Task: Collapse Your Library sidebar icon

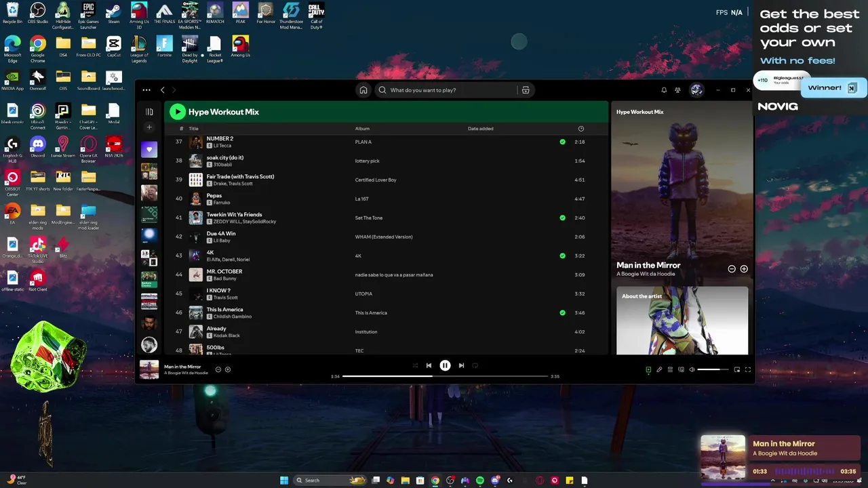Action: point(149,112)
